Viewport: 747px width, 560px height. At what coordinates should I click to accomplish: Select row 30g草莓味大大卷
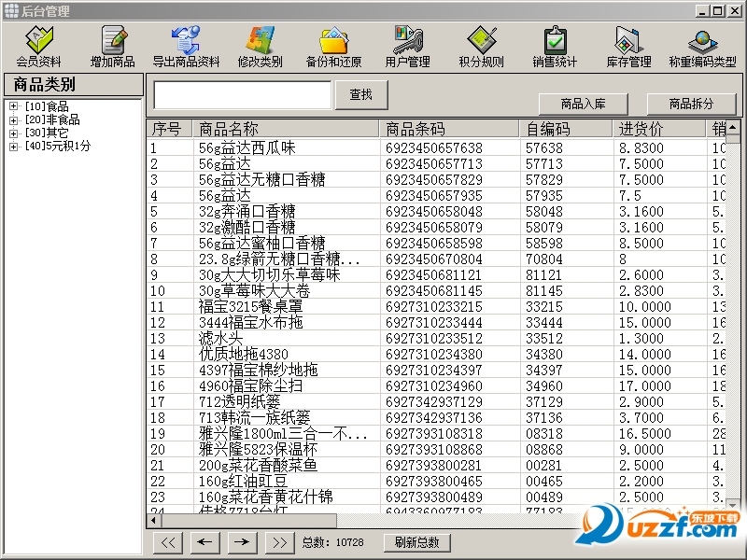click(x=436, y=291)
